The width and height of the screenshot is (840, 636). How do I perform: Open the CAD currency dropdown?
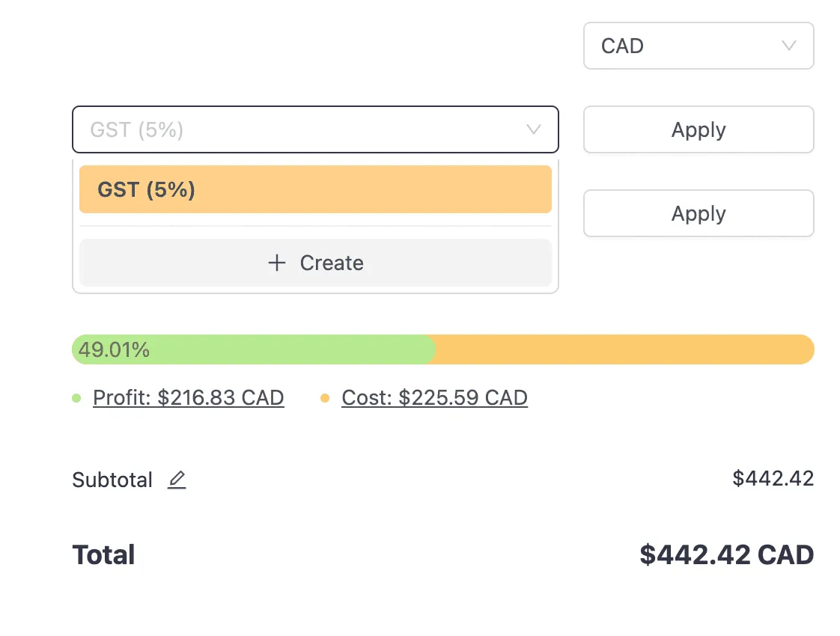coord(698,46)
